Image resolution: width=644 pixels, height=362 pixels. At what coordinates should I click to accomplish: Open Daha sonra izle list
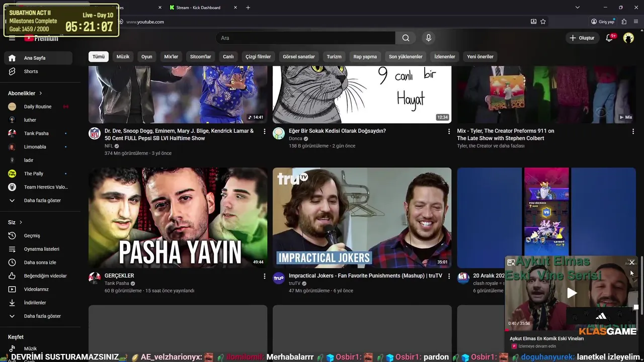click(x=38, y=262)
